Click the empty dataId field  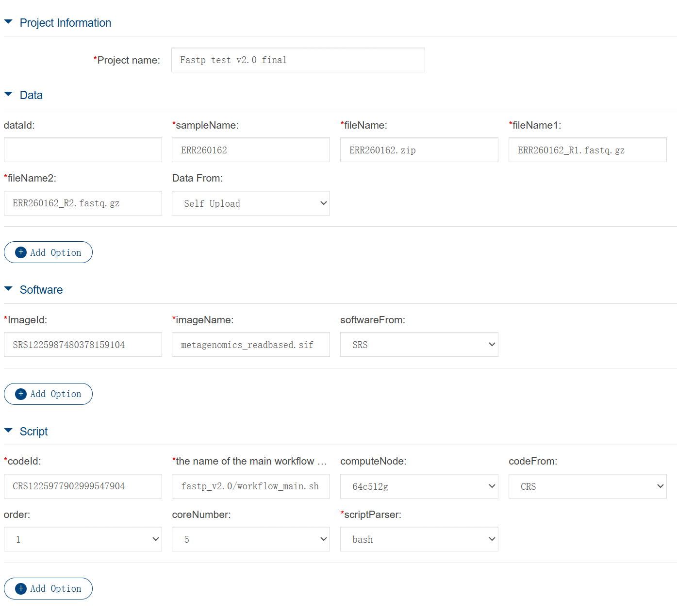point(83,150)
